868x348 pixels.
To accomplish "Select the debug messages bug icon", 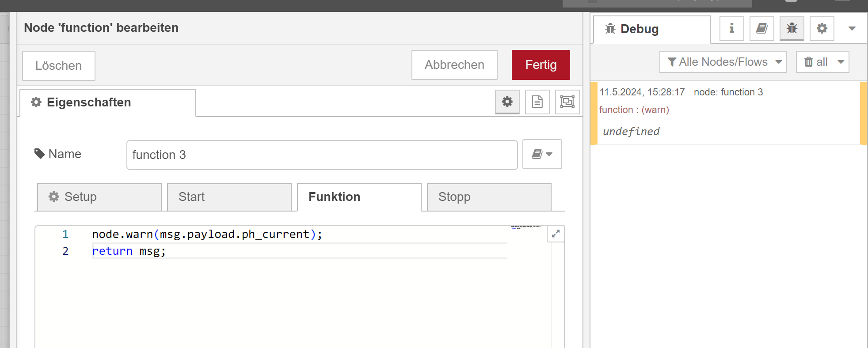I will (792, 29).
